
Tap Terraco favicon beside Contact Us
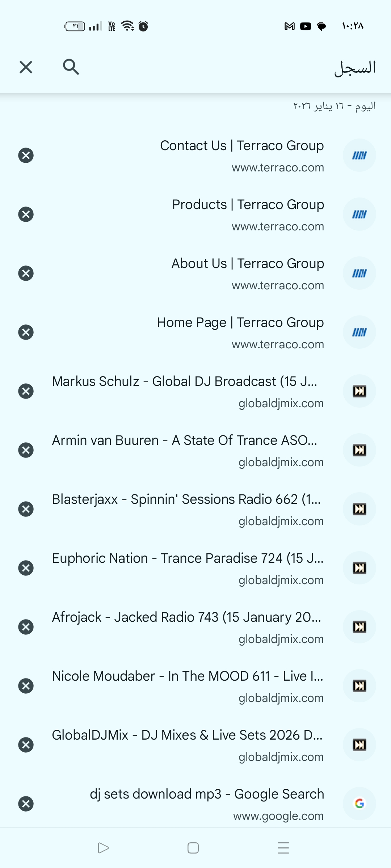click(x=360, y=156)
